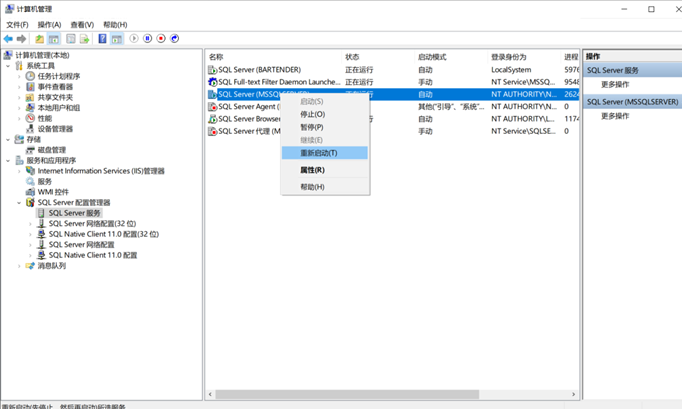
Task: Click the SQL Server Agent service icon
Action: point(212,107)
